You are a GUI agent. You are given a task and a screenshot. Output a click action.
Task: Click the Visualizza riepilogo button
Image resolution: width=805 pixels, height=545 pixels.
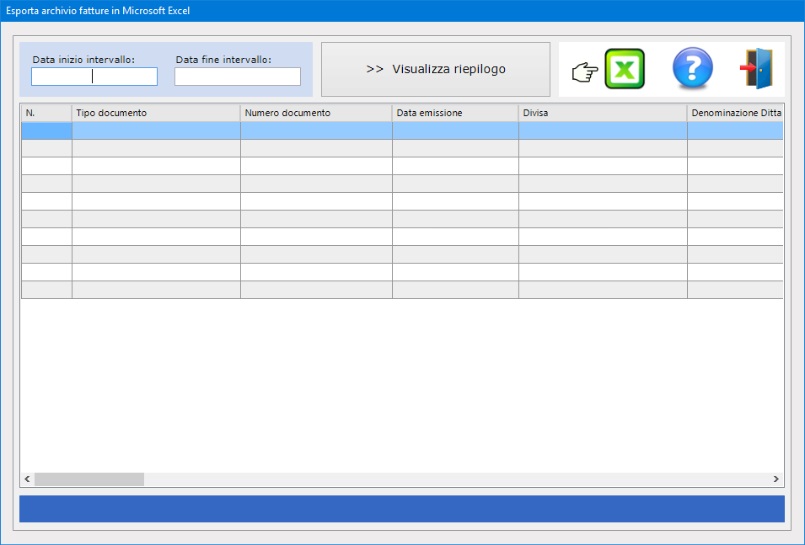(435, 69)
